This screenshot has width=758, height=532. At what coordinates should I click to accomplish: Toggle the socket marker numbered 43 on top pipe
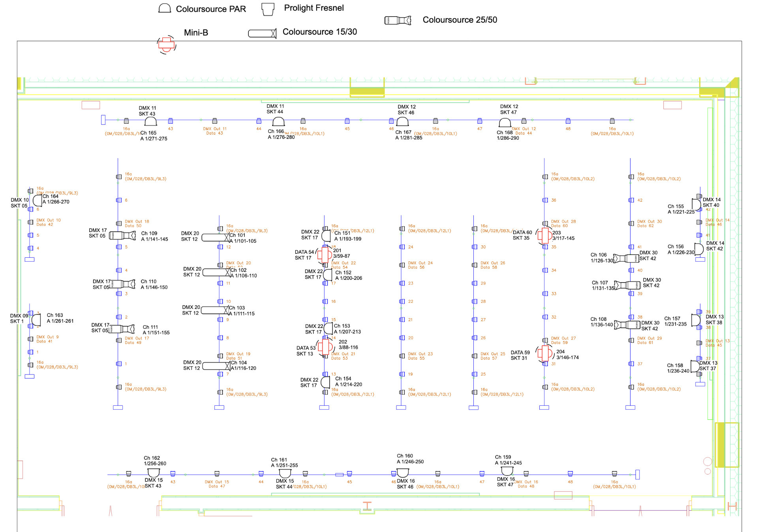[x=170, y=120]
